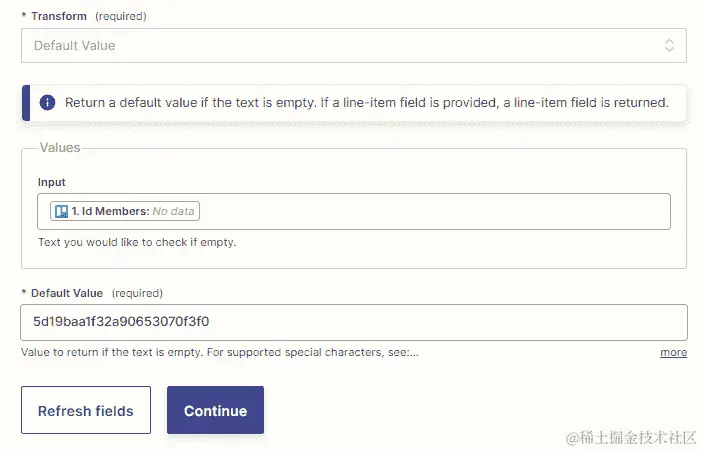This screenshot has width=702, height=451.
Task: Focus the Default Value text field
Action: coord(353,322)
